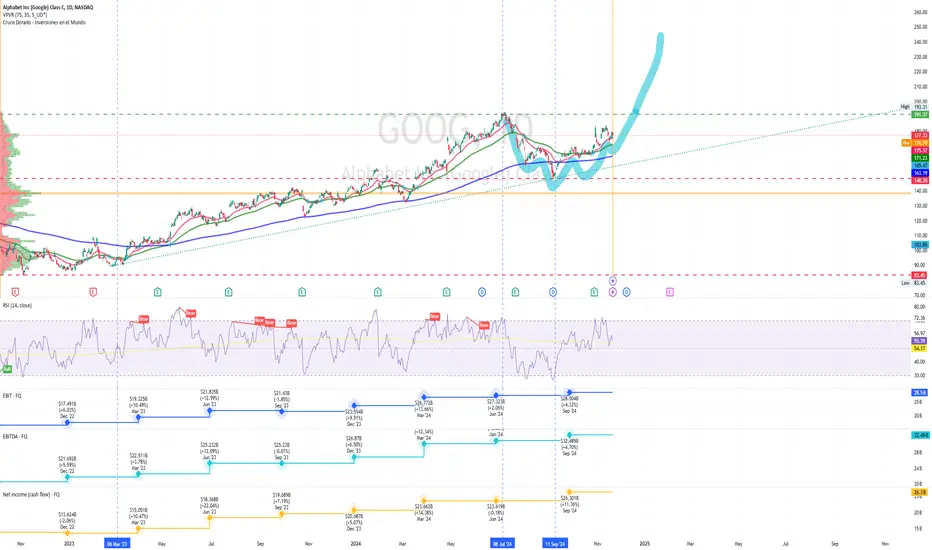
Task: Click the dark blue 163.19 price label
Action: point(920,173)
